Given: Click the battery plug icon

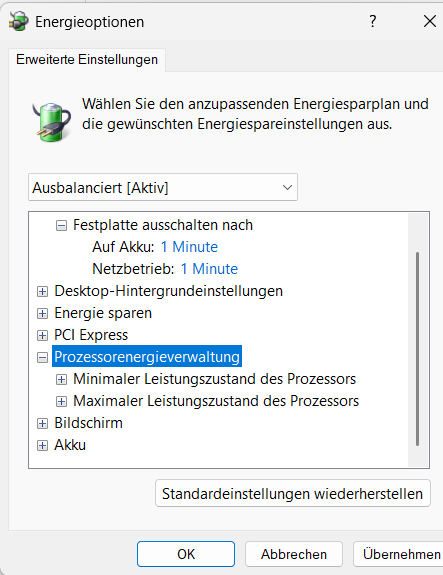Looking at the screenshot, I should [52, 122].
